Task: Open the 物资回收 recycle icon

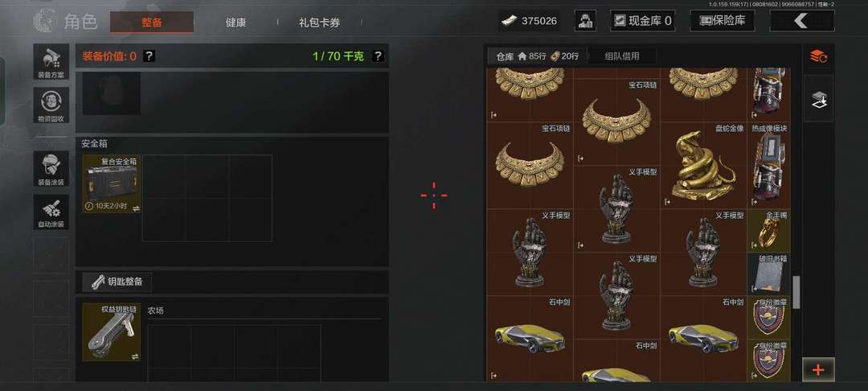Action: pos(51,105)
